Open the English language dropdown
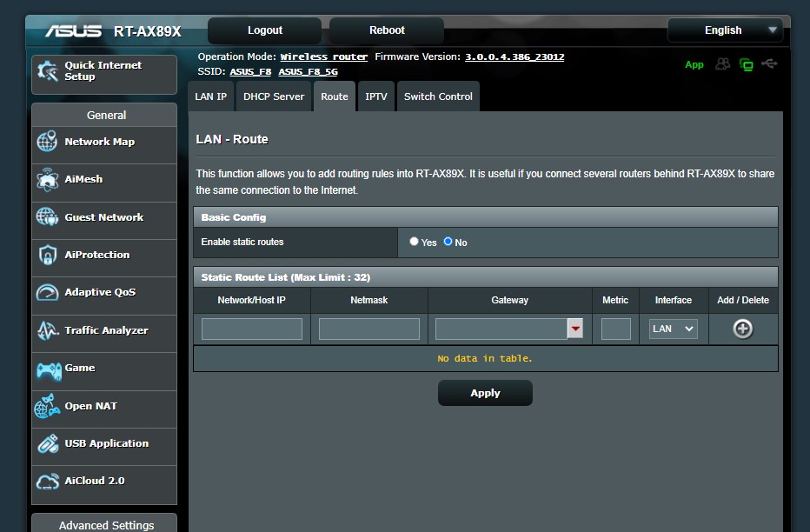This screenshot has width=810, height=532. (726, 30)
